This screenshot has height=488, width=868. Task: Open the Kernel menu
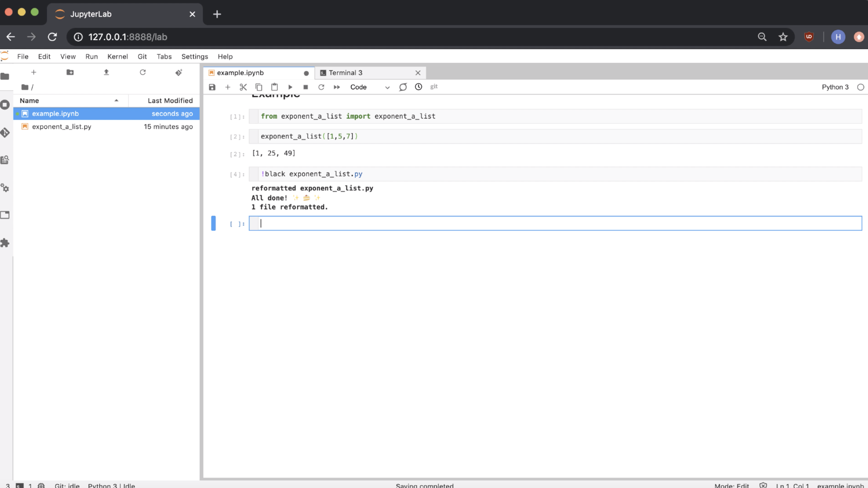point(117,57)
